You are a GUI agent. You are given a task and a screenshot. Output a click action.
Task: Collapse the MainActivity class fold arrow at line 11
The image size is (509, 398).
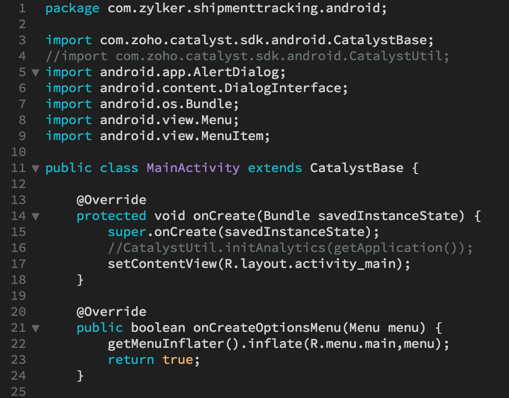pyautogui.click(x=35, y=169)
